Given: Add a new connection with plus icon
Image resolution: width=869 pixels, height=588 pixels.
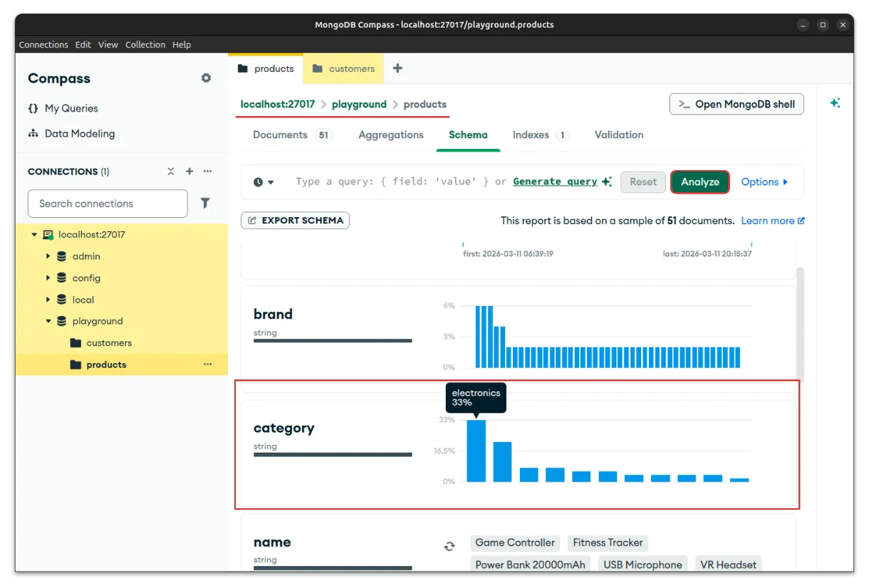Looking at the screenshot, I should point(189,172).
